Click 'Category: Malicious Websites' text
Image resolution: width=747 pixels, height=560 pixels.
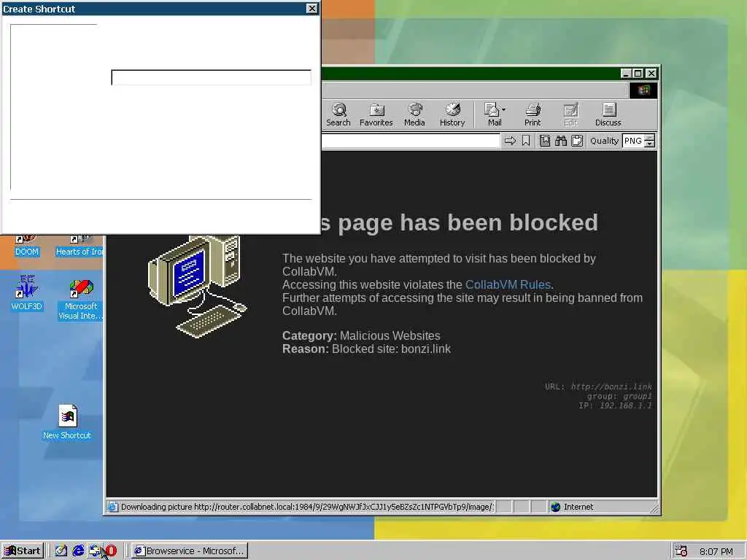[361, 335]
